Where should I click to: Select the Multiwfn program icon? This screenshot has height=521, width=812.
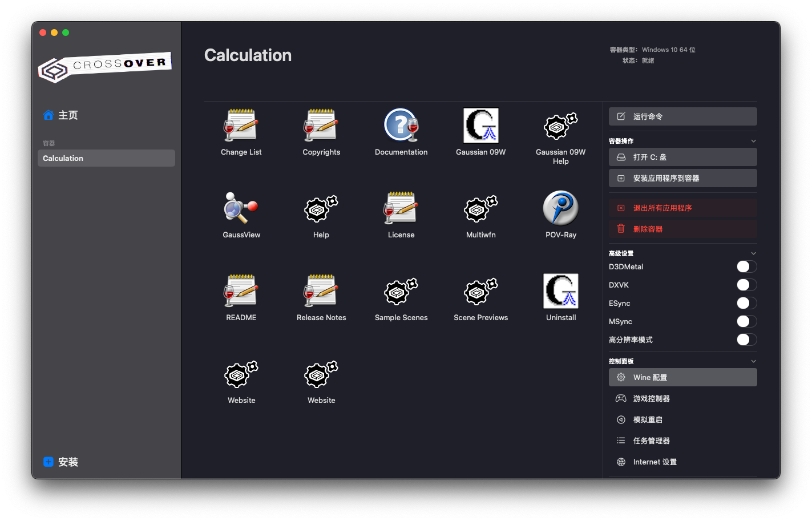click(x=480, y=208)
